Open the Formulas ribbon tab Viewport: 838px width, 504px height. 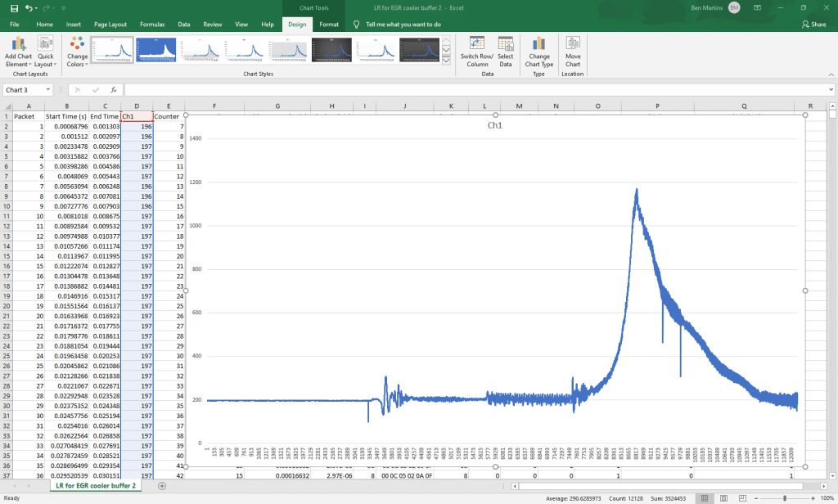coord(152,24)
